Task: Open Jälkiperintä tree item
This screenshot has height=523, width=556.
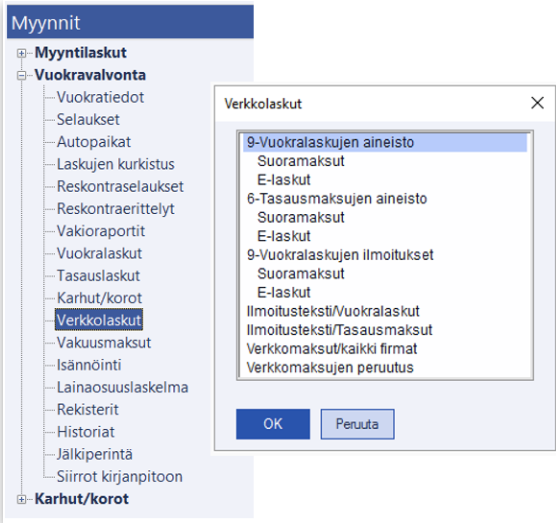Action: coord(95,455)
